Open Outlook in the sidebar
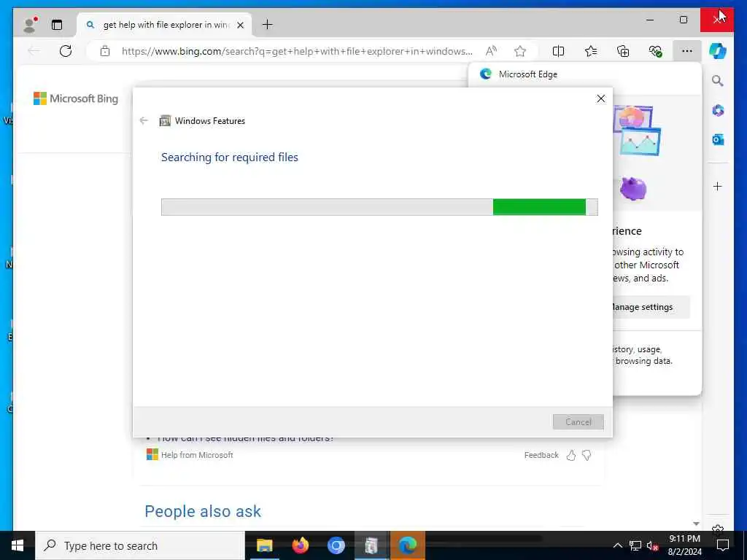 point(718,139)
